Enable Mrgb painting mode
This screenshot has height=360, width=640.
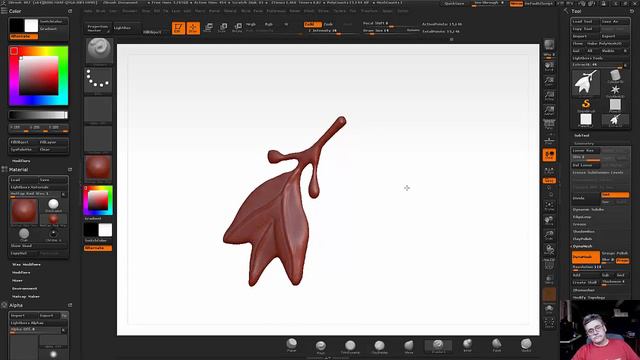251,24
